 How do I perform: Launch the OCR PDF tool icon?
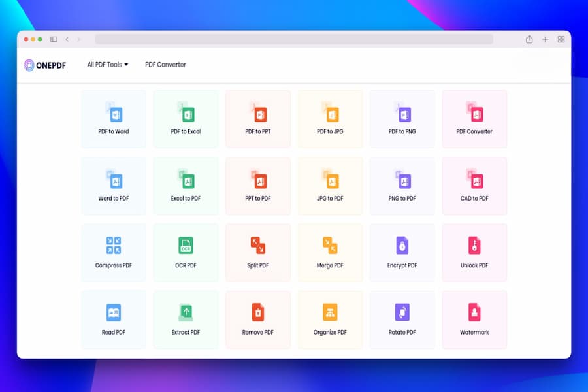pos(186,246)
